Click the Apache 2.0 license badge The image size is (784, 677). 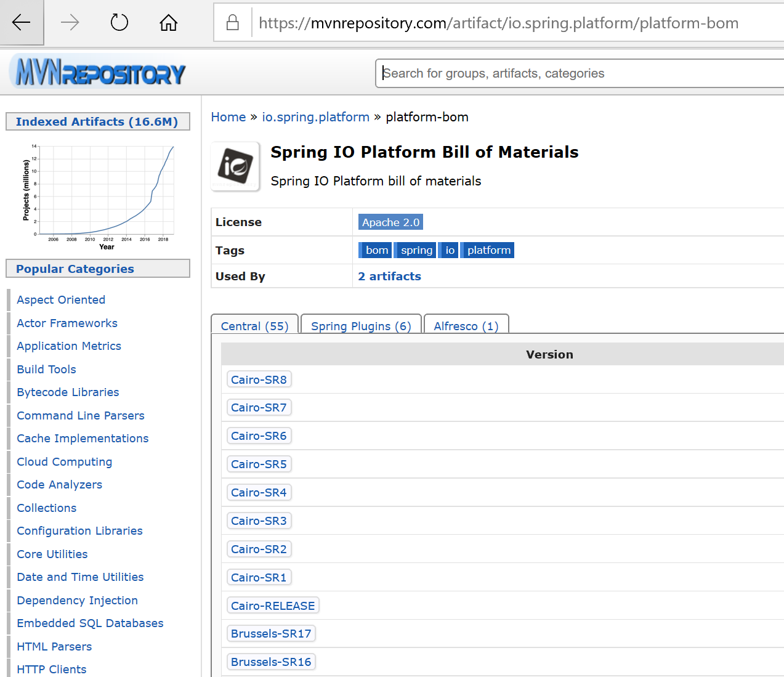click(390, 222)
